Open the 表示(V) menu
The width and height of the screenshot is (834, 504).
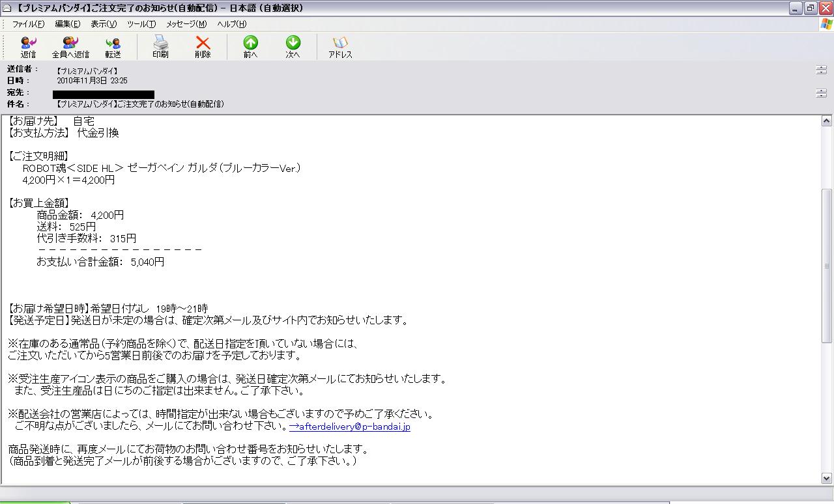(x=104, y=24)
